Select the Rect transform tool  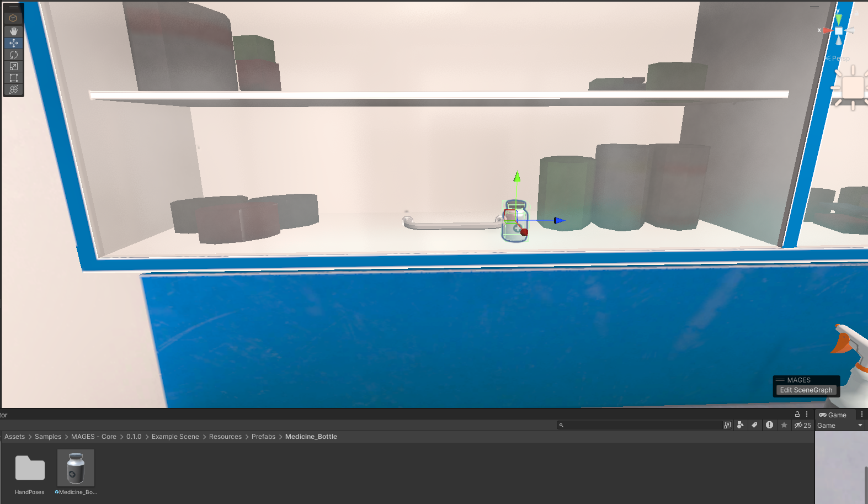click(x=14, y=77)
